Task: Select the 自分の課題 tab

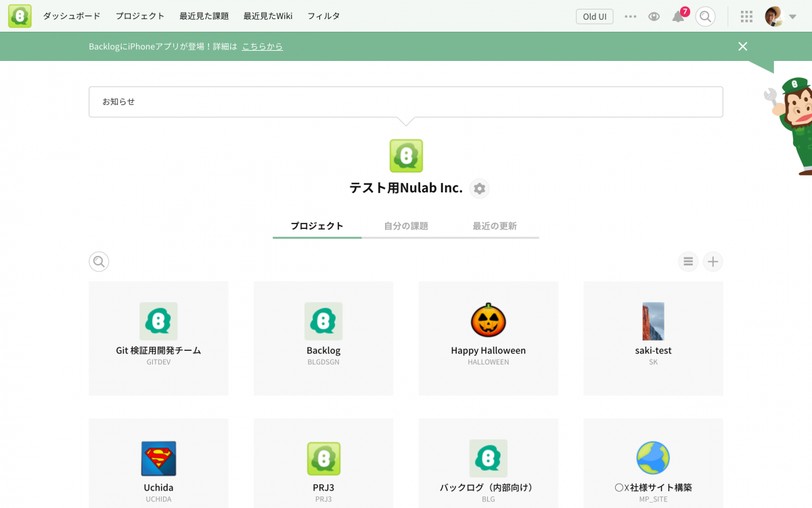Action: click(406, 226)
